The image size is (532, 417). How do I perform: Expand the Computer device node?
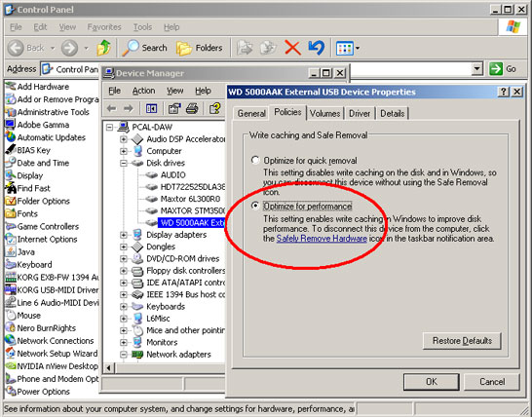click(124, 151)
